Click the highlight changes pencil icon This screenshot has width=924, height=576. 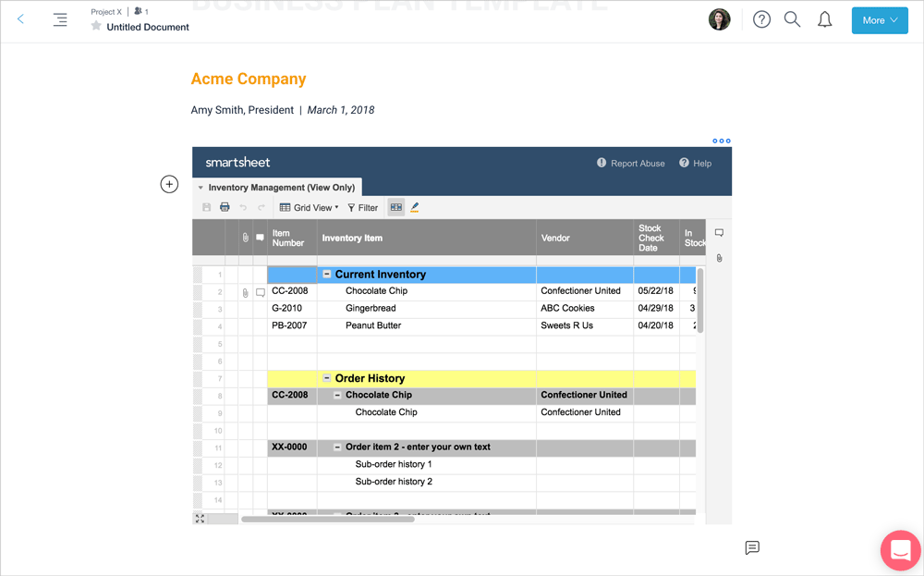(414, 207)
